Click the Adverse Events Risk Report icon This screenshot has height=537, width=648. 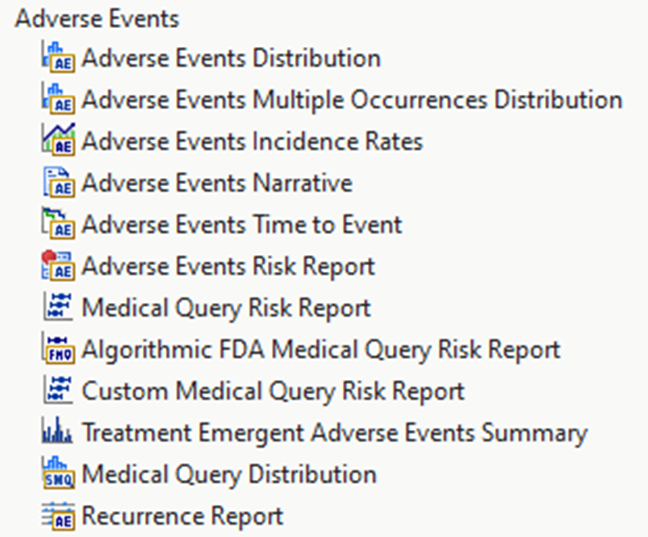[x=58, y=266]
